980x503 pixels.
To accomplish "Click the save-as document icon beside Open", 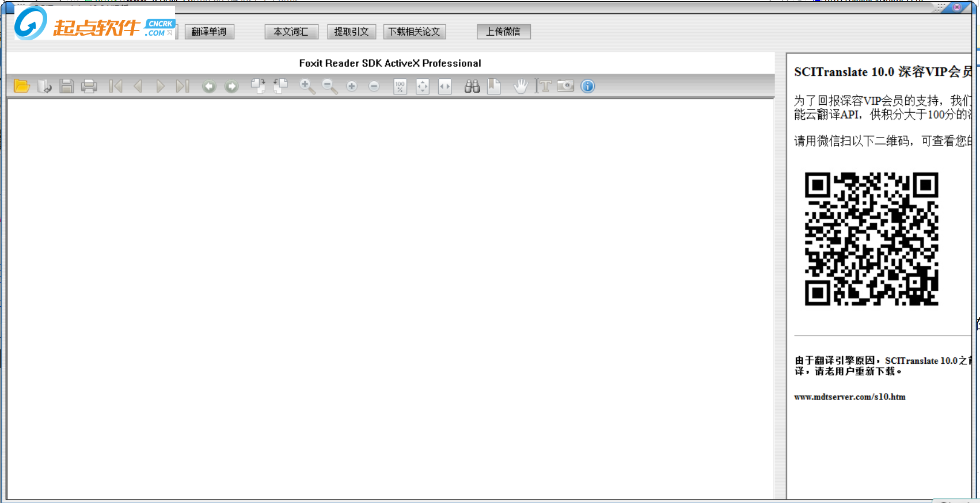I will pos(44,86).
